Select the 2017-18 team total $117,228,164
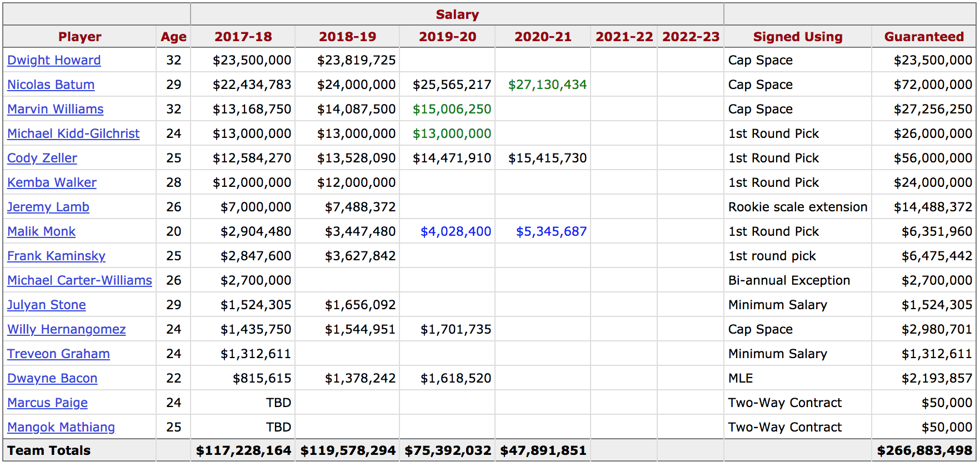Image resolution: width=980 pixels, height=466 pixels. [243, 450]
